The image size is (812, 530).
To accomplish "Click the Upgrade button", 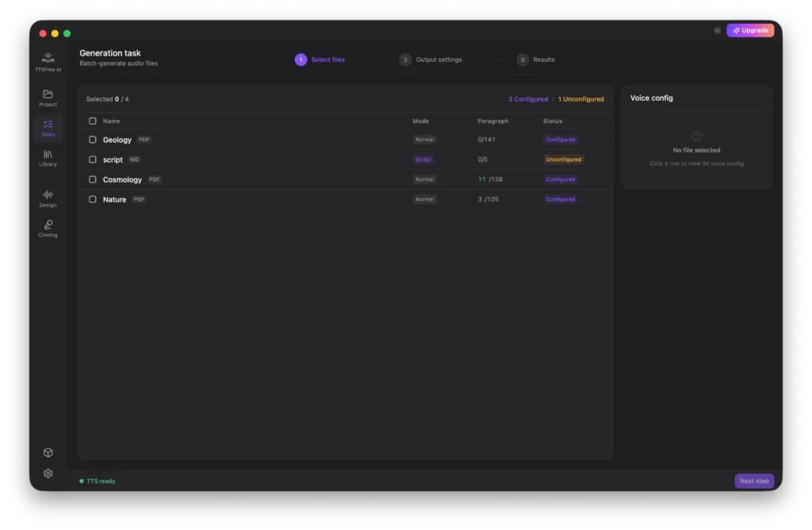I will pos(750,31).
